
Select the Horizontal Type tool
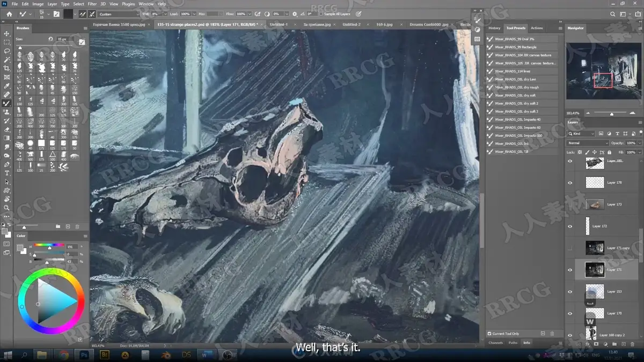point(7,173)
